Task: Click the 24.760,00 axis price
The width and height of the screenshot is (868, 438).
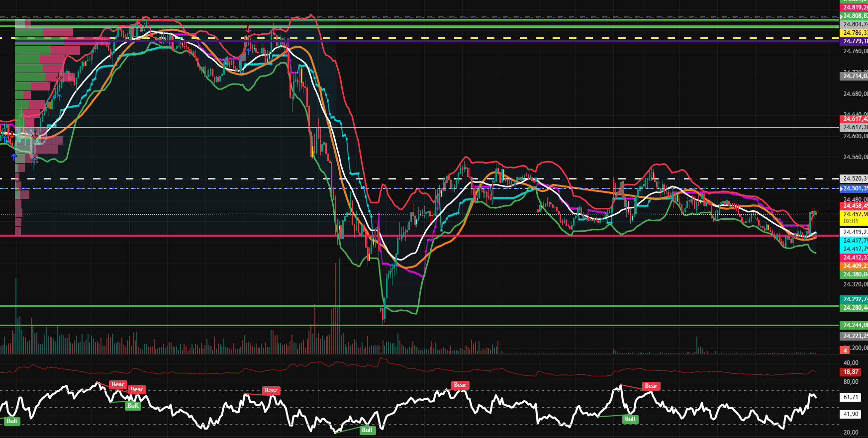Action: 855,51
